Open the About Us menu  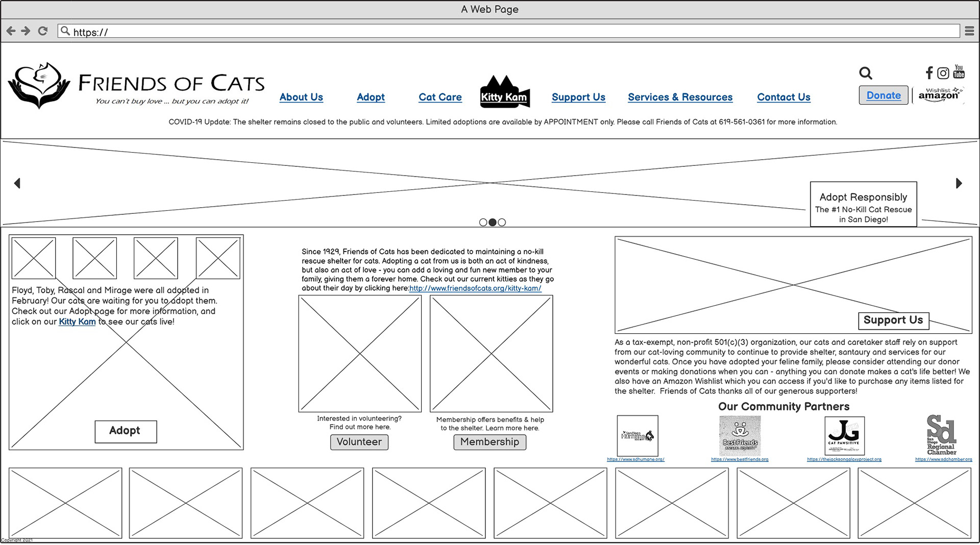click(301, 97)
